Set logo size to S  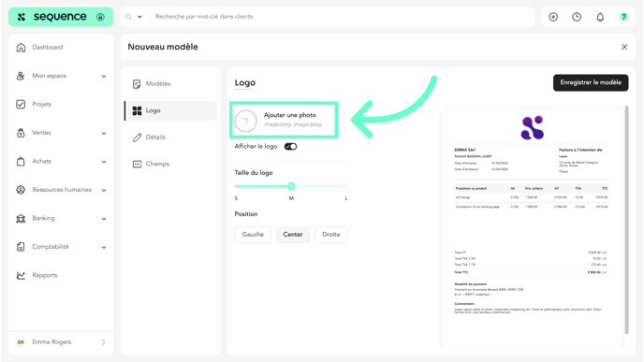pos(236,198)
